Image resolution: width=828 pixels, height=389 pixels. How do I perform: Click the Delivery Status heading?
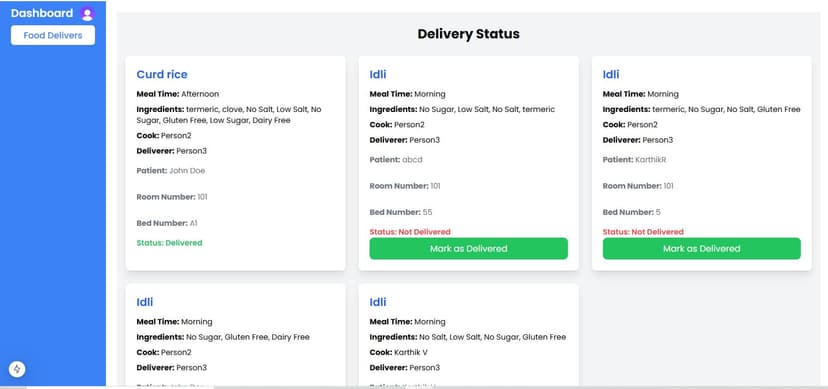coord(468,34)
